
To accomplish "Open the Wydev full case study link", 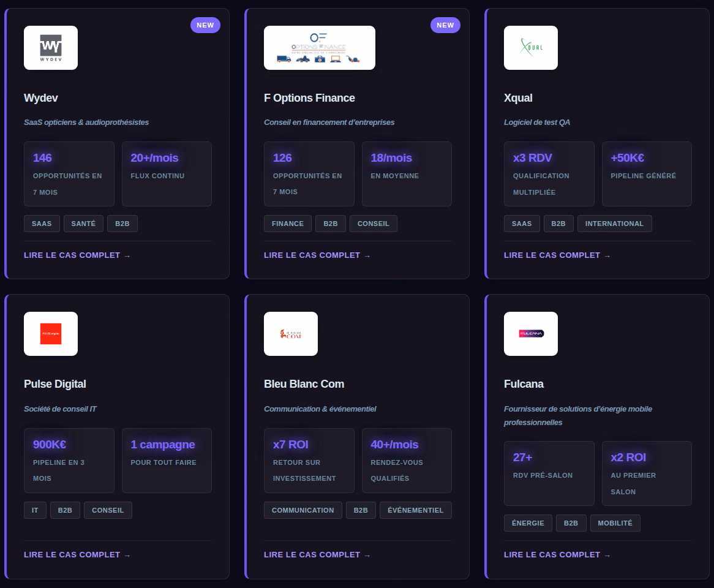I will (77, 255).
